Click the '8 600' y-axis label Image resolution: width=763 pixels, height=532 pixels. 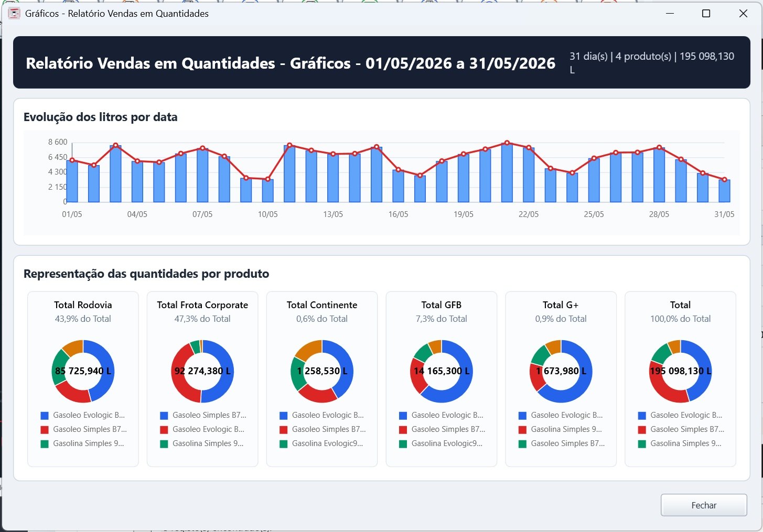(58, 142)
